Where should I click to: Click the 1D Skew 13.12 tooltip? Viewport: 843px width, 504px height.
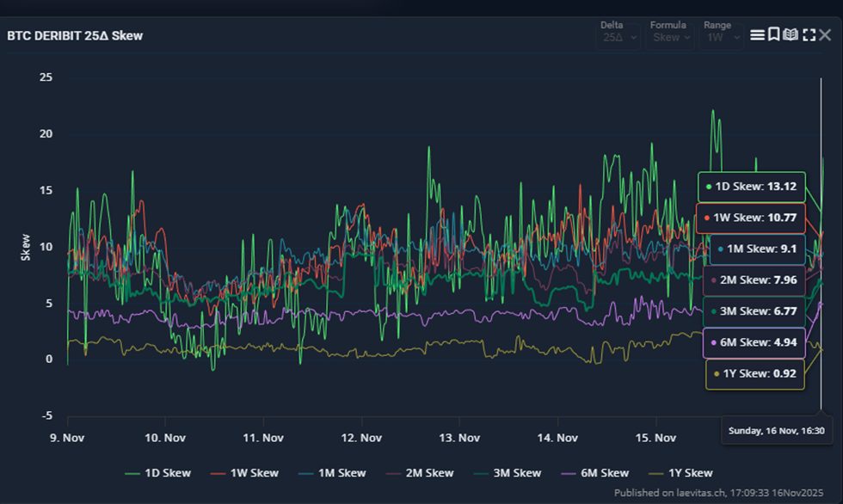click(x=751, y=187)
